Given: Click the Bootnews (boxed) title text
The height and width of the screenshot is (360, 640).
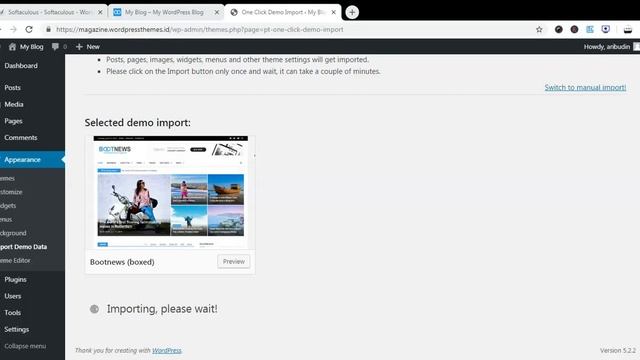Looking at the screenshot, I should click(x=122, y=262).
